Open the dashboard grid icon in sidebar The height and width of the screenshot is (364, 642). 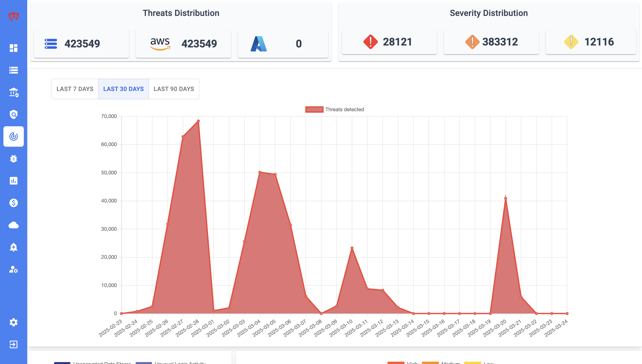point(13,48)
